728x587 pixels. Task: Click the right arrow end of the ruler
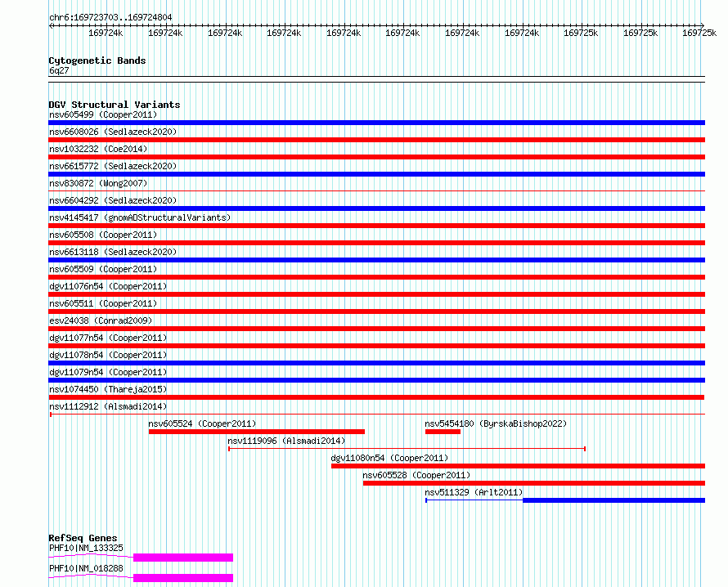coord(702,25)
